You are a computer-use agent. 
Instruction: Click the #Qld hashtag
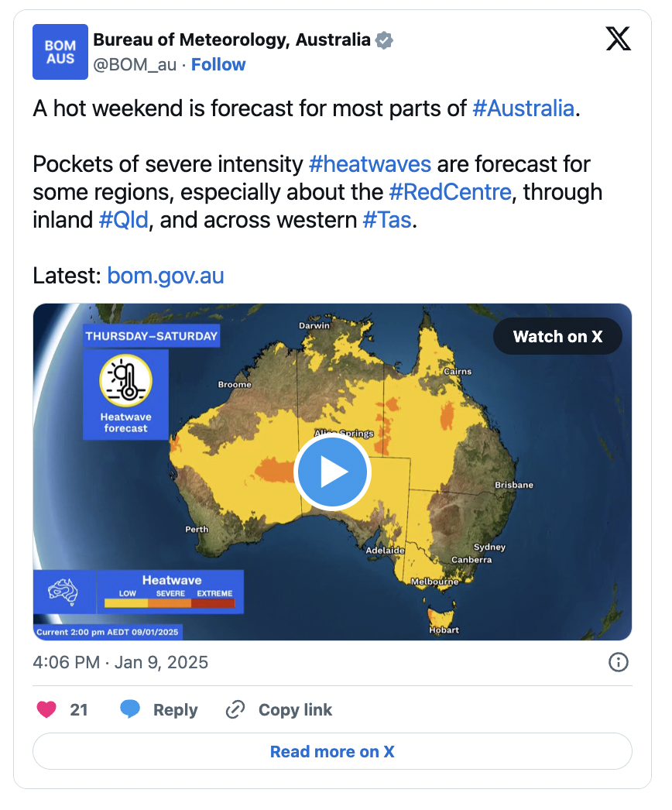pyautogui.click(x=123, y=220)
